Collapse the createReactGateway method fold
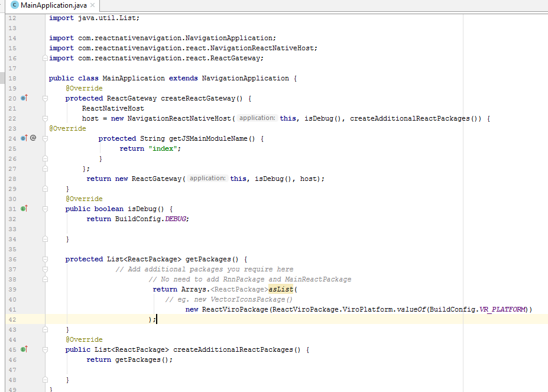548x392 pixels. (x=44, y=98)
